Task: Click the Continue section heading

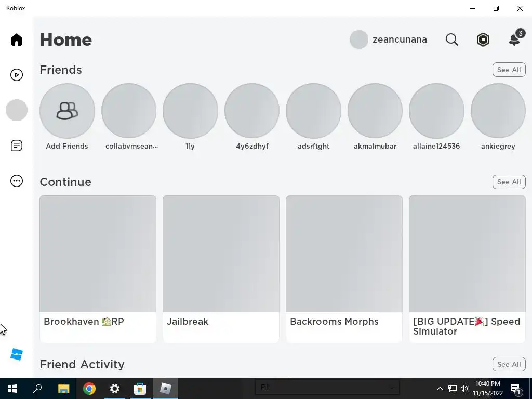Action: 65,182
